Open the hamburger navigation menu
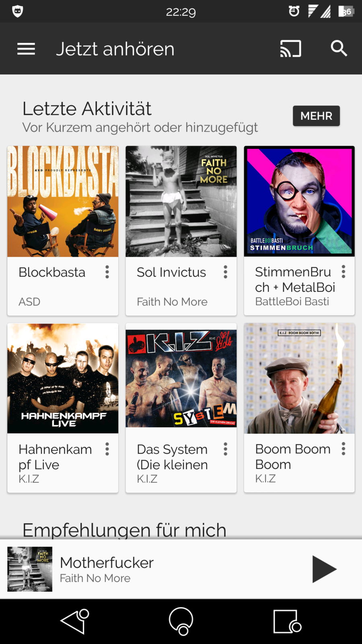 pos(26,49)
